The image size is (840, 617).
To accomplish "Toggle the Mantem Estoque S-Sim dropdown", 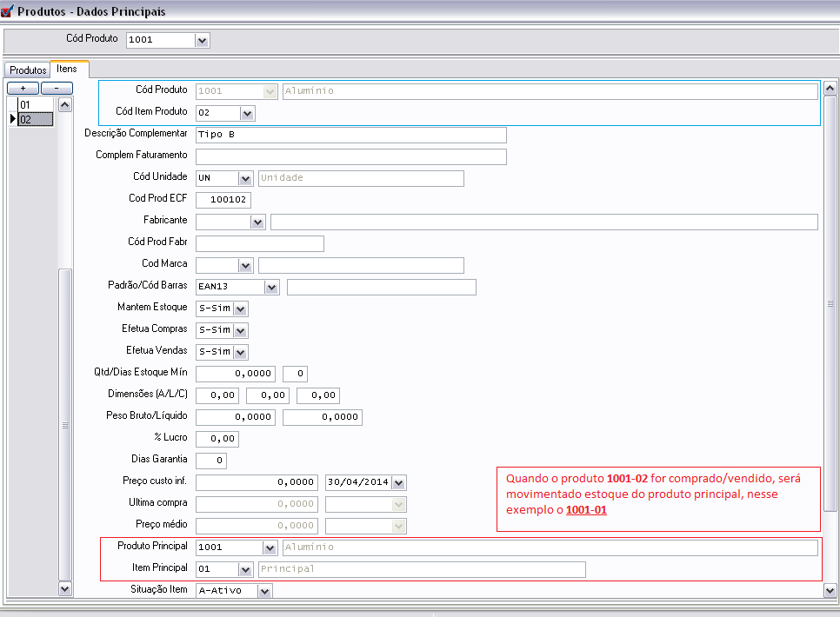I will point(241,308).
